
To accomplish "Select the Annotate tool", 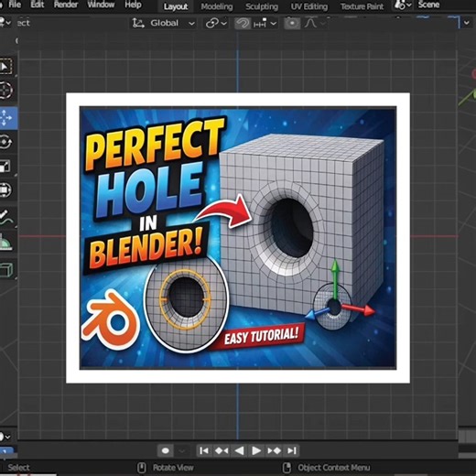I will [6, 218].
